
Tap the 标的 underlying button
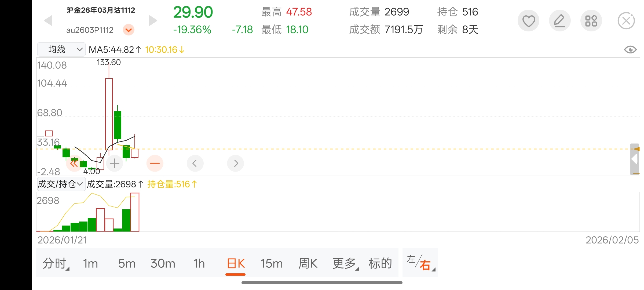point(380,263)
